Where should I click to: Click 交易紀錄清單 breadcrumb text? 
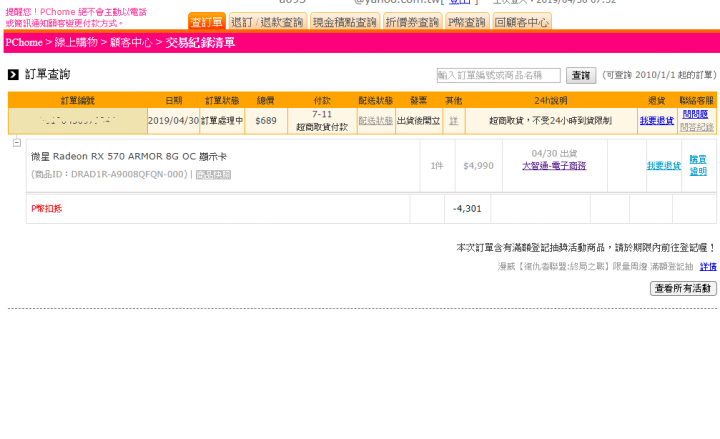(200, 42)
